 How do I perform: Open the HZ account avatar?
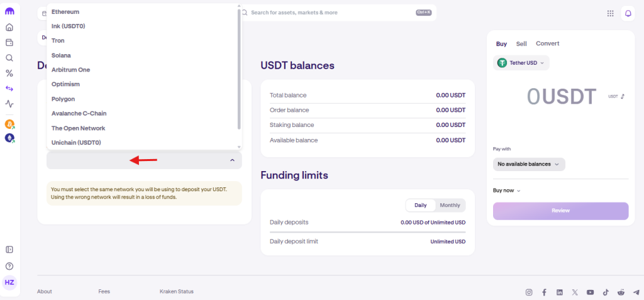coord(9,283)
